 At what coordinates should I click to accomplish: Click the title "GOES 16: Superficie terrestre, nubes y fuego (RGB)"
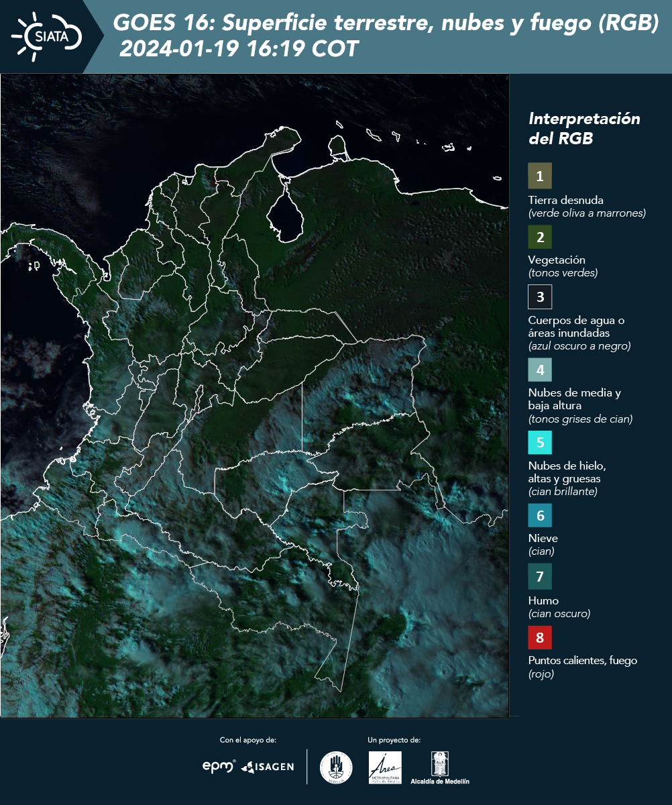(386, 23)
